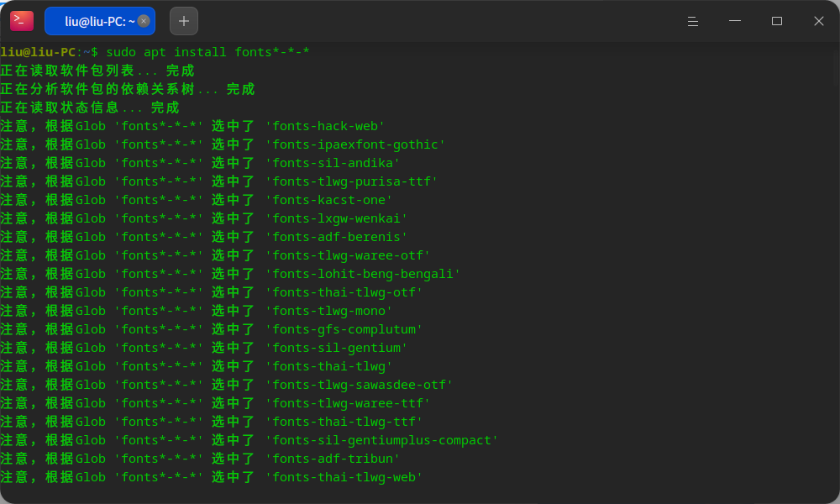Minimize the terminal window
840x504 pixels.
pyautogui.click(x=735, y=21)
